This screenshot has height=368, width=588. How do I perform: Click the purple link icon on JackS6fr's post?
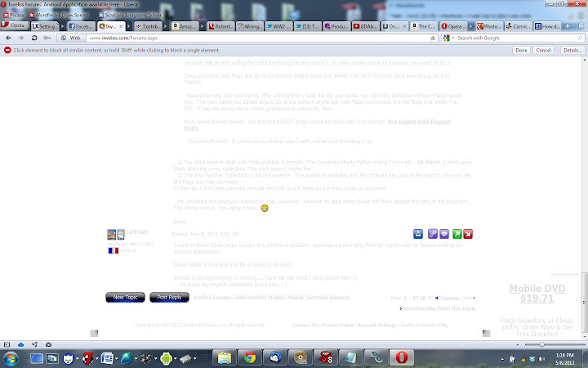pos(432,234)
